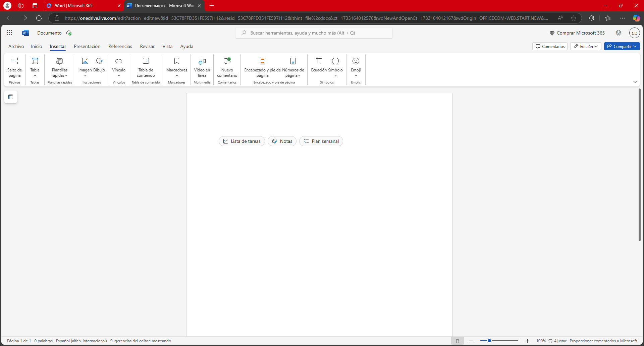The image size is (644, 346).
Task: Click the zoom slider handle
Action: 489,341
